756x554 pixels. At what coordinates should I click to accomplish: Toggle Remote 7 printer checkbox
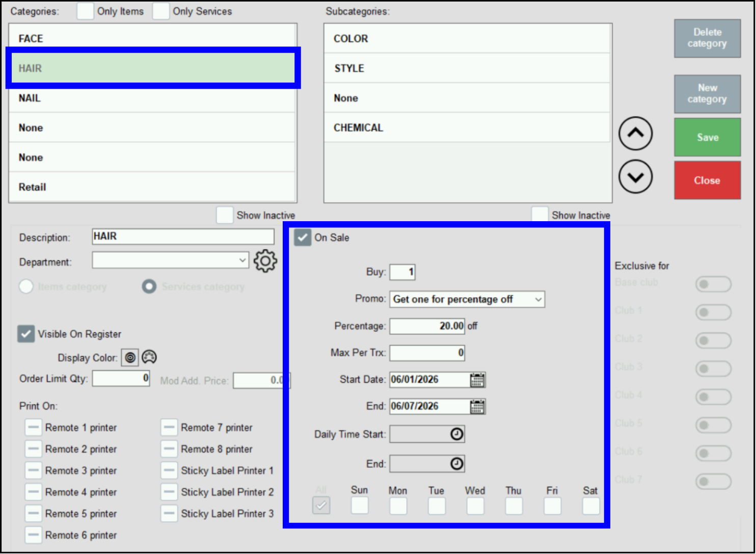[x=169, y=428]
